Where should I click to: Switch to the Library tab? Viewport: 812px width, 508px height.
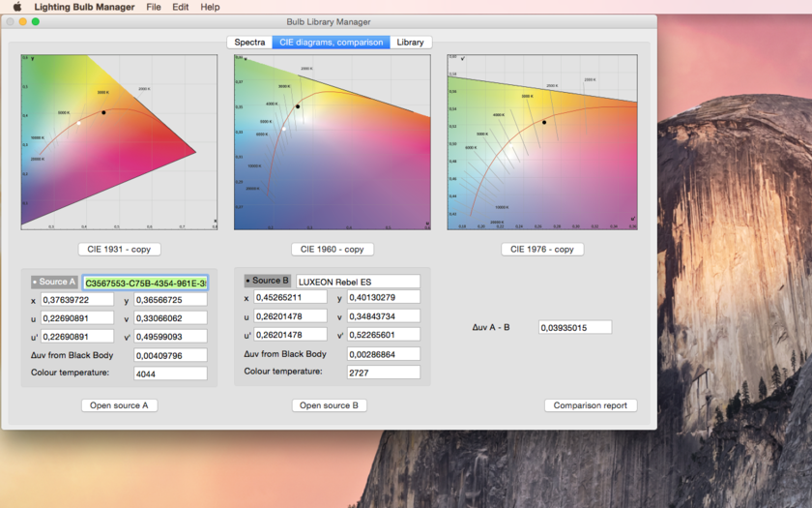[x=410, y=43]
